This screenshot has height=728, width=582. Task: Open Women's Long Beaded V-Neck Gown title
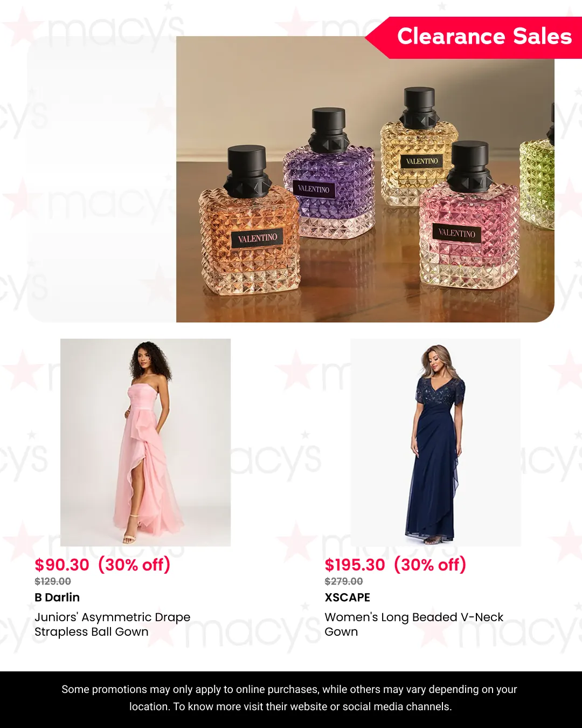click(x=414, y=624)
